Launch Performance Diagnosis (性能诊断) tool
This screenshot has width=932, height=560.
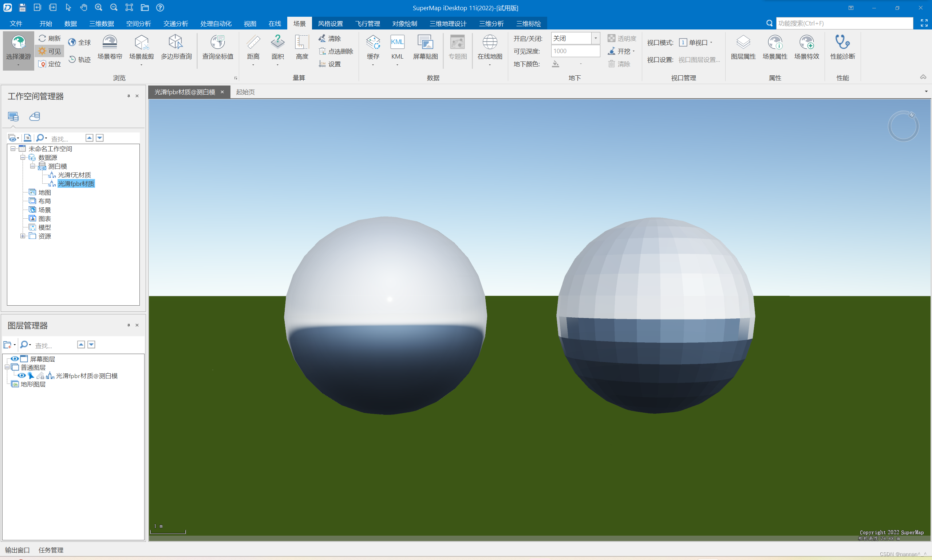pyautogui.click(x=842, y=43)
